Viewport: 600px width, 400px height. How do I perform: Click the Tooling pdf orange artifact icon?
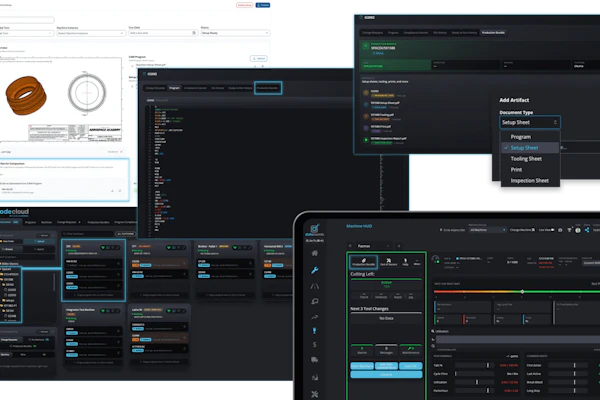366,116
